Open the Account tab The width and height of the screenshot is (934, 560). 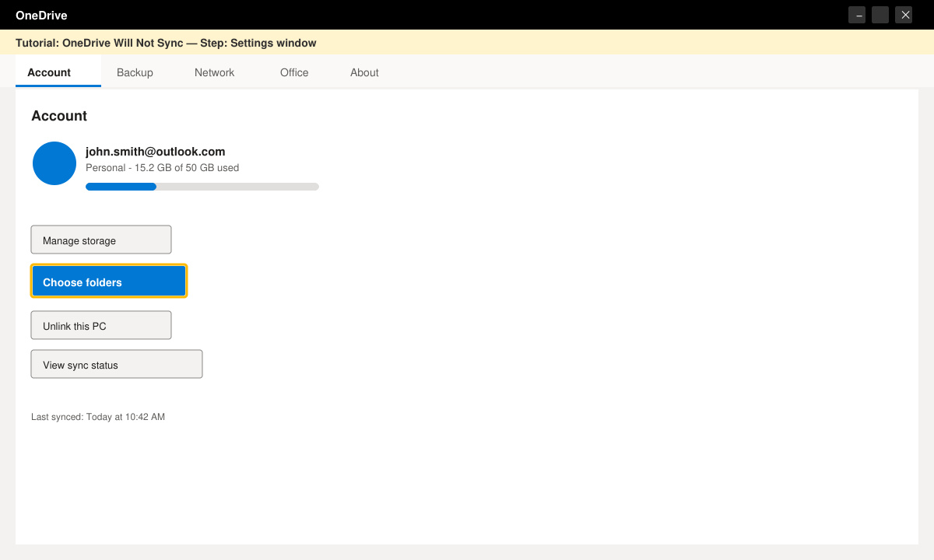[x=58, y=72]
